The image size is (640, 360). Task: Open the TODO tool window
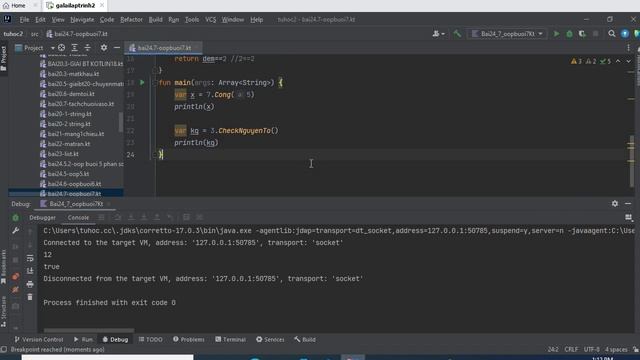[151, 339]
